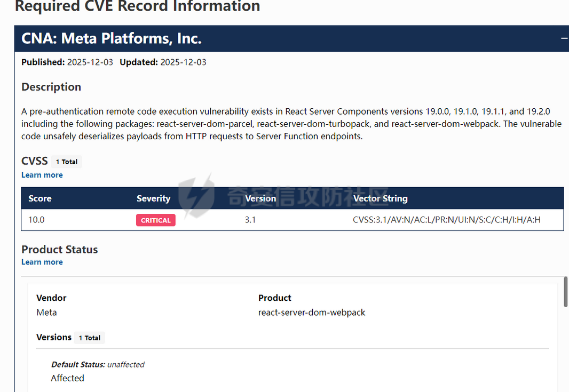Click the Meta vendor name

(x=46, y=313)
